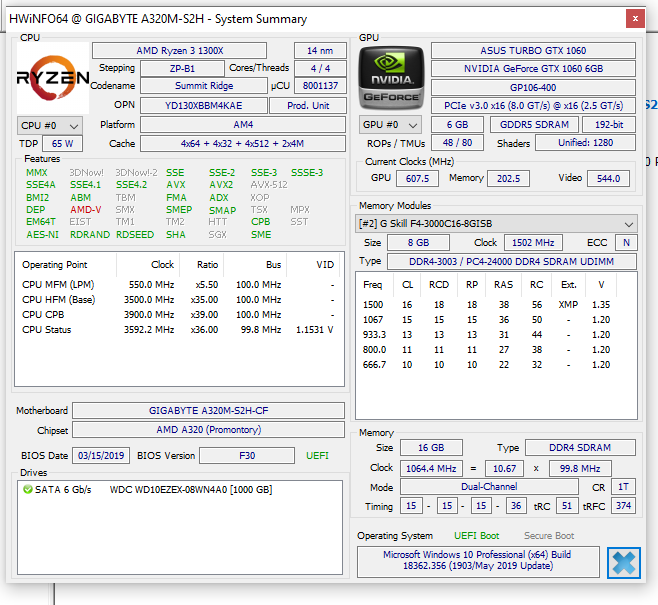Click the BIOS Date 03/15/2019 field
The height and width of the screenshot is (605, 658).
click(101, 456)
